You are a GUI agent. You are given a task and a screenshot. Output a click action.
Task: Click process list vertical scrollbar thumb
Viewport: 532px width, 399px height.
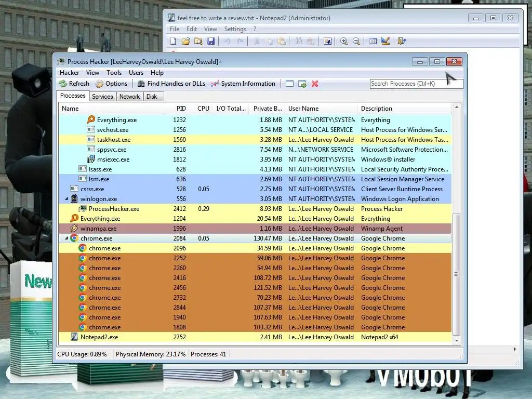(457, 274)
